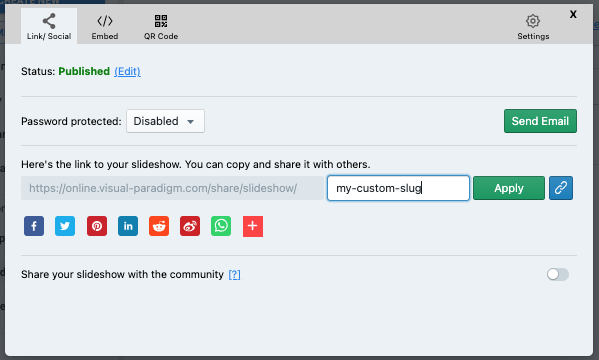Screen dimensions: 599x360
Task: Share slideshow via WhatsApp
Action: (x=221, y=226)
